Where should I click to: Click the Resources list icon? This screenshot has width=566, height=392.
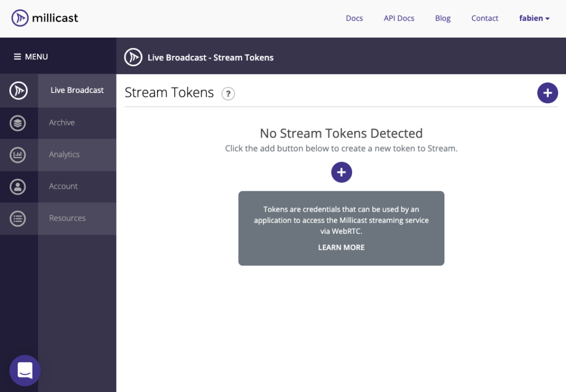click(18, 219)
